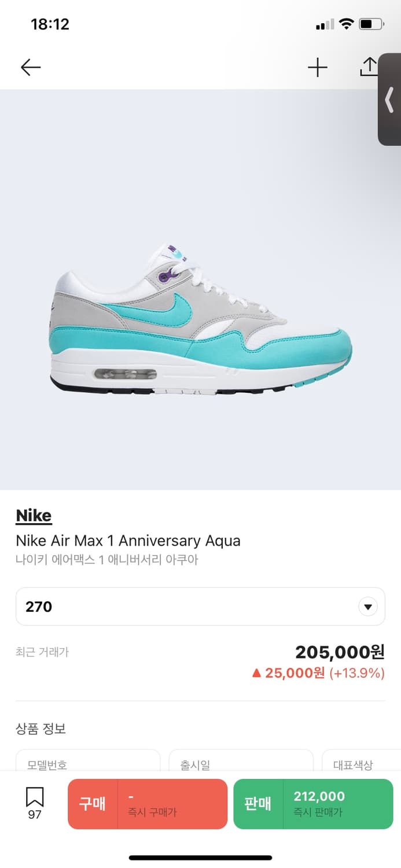This screenshot has width=401, height=868.
Task: Select the 즉시 구매가 price area
Action: point(172,804)
